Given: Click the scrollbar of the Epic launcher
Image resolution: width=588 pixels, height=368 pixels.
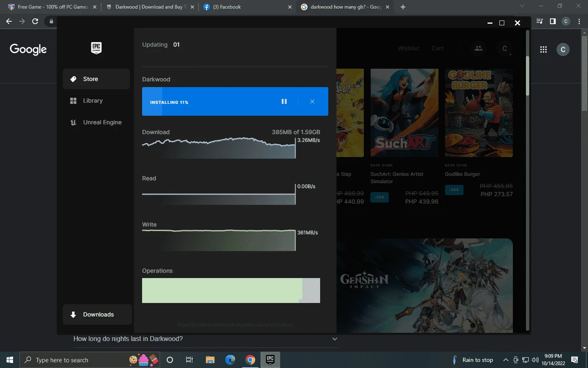Looking at the screenshot, I should [x=527, y=76].
